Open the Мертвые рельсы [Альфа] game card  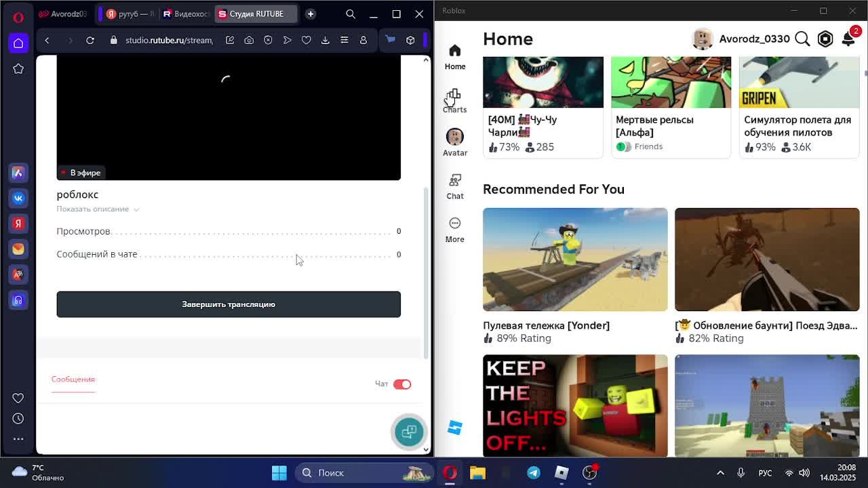point(671,107)
